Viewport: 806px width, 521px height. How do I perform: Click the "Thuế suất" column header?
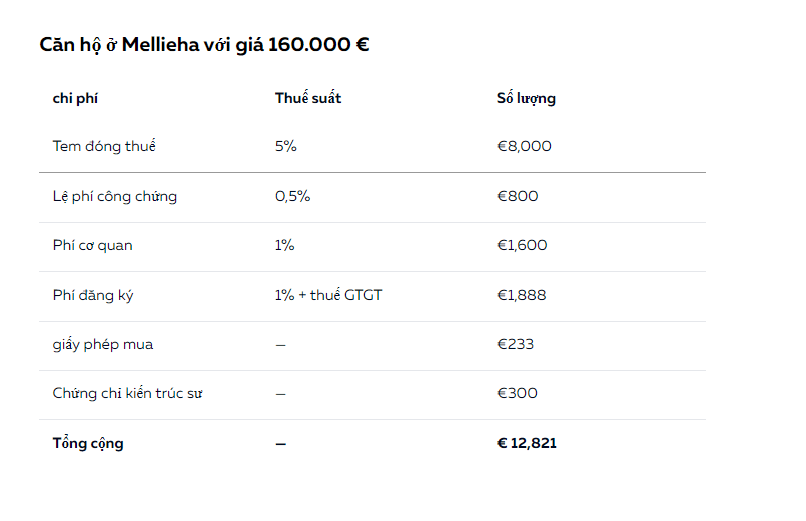click(x=308, y=98)
